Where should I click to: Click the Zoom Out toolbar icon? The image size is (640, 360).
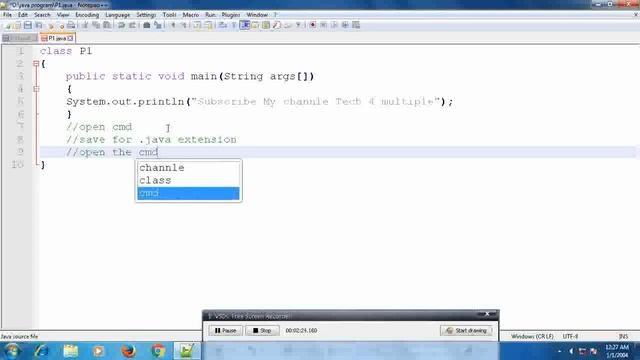184,25
